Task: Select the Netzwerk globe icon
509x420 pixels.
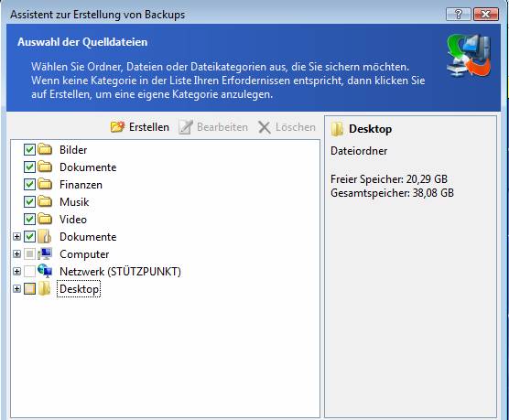Action: click(45, 271)
